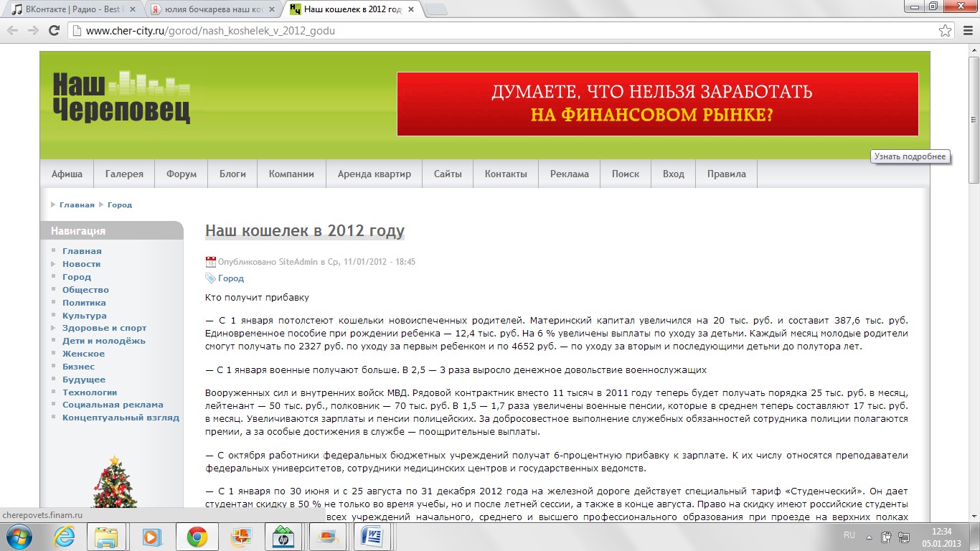The height and width of the screenshot is (551, 980).
Task: Click the tag icon next to Город category
Action: [210, 278]
